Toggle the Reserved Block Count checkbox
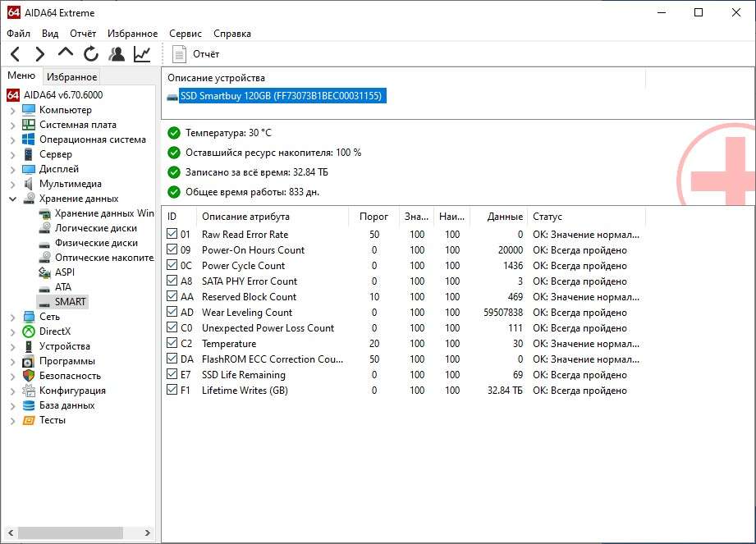Viewport: 756px width, 544px height. click(172, 296)
